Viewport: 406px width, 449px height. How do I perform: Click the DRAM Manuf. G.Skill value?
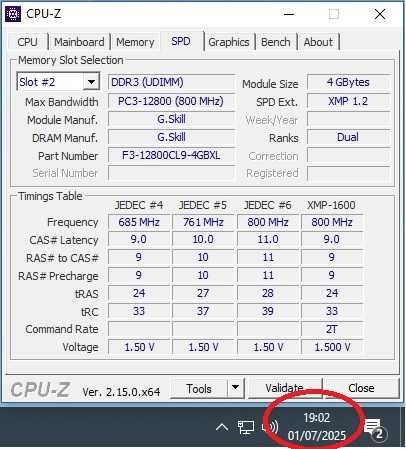[x=171, y=137]
